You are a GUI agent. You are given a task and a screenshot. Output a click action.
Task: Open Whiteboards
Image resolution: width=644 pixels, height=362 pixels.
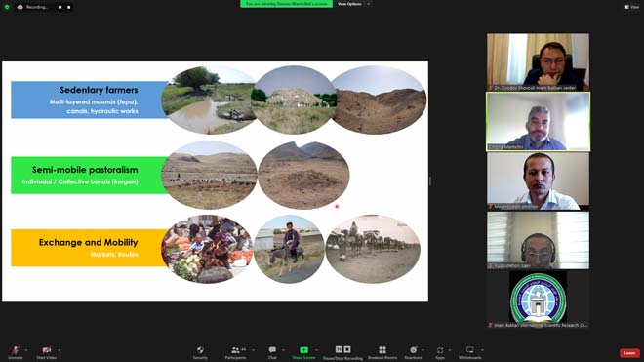coord(470,352)
